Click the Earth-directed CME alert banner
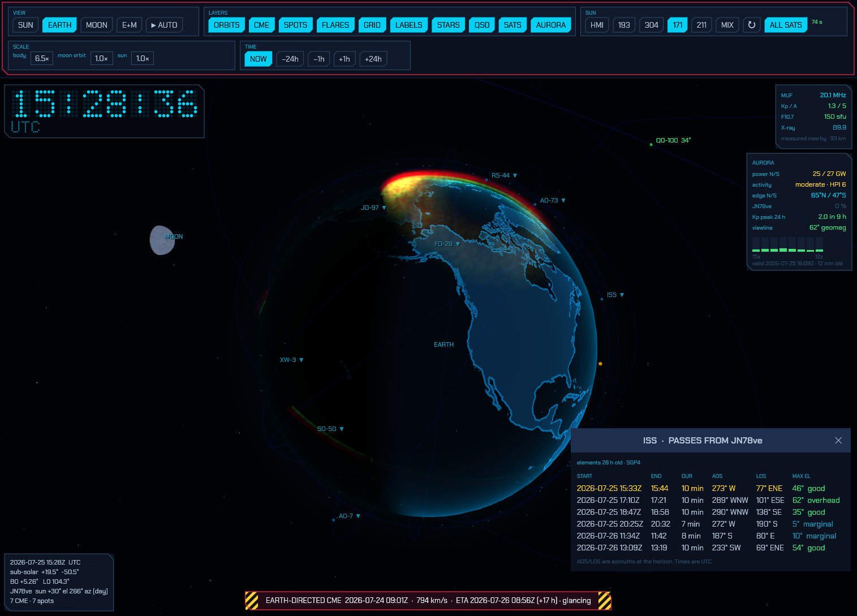857x616 pixels. [x=428, y=601]
